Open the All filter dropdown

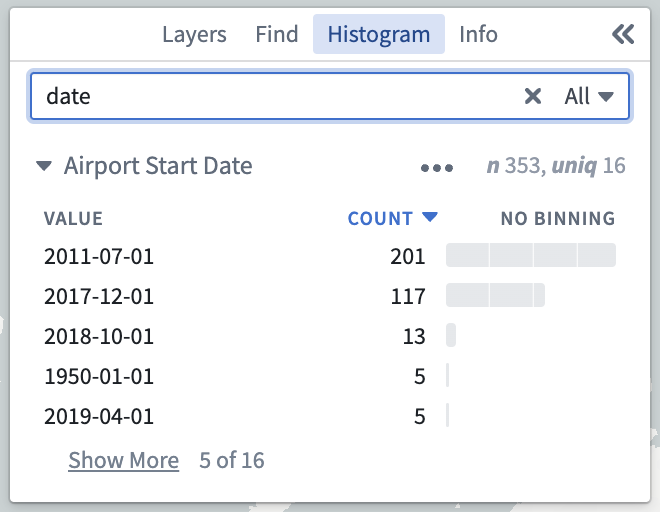click(x=588, y=96)
